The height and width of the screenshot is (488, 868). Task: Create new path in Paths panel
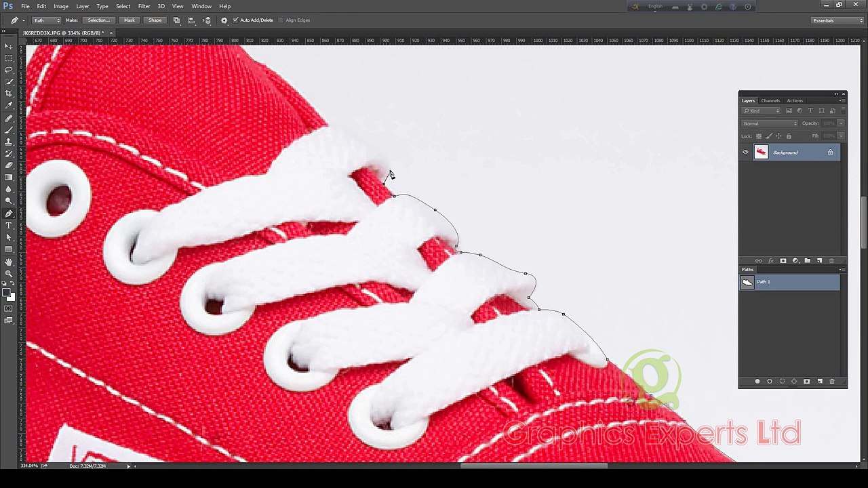pos(820,381)
